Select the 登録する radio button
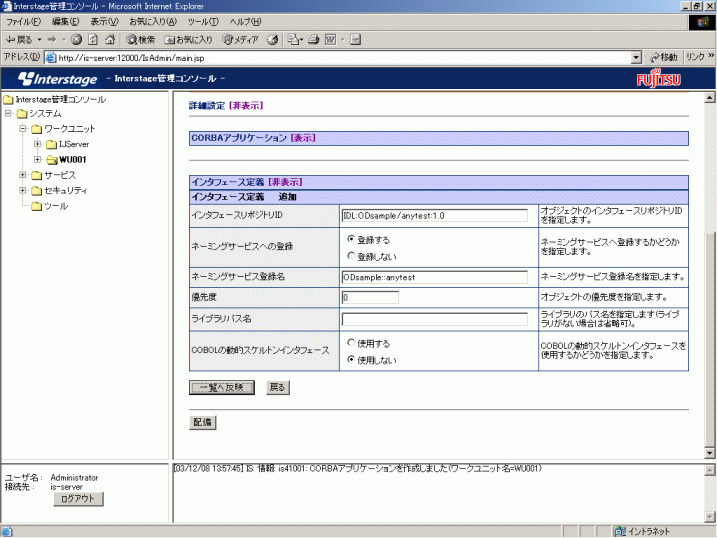The height and width of the screenshot is (538, 717). pyautogui.click(x=351, y=239)
